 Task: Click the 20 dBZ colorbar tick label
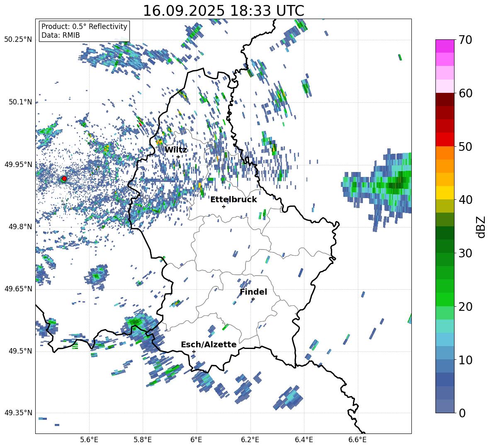(x=465, y=306)
